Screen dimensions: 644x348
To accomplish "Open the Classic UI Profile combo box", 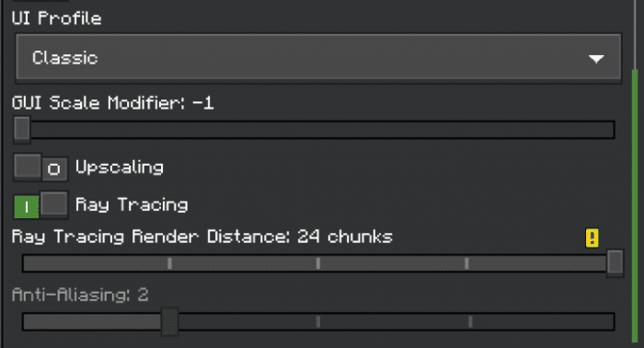I will [x=318, y=58].
